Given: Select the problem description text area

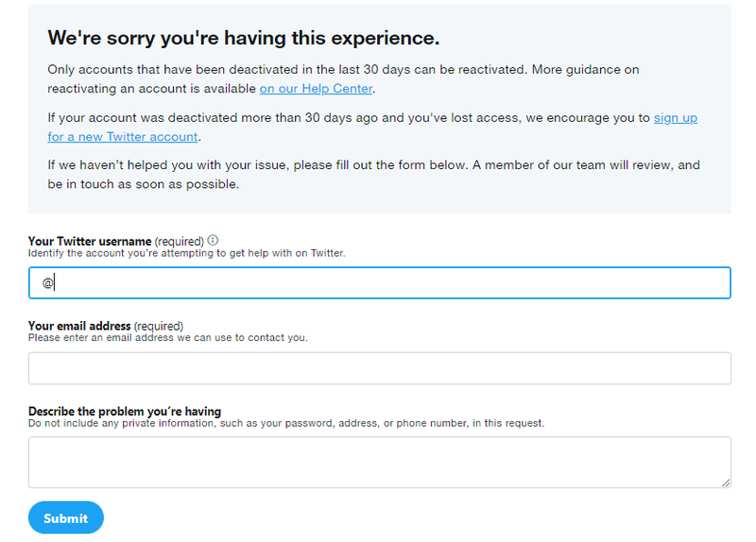Looking at the screenshot, I should pyautogui.click(x=380, y=462).
